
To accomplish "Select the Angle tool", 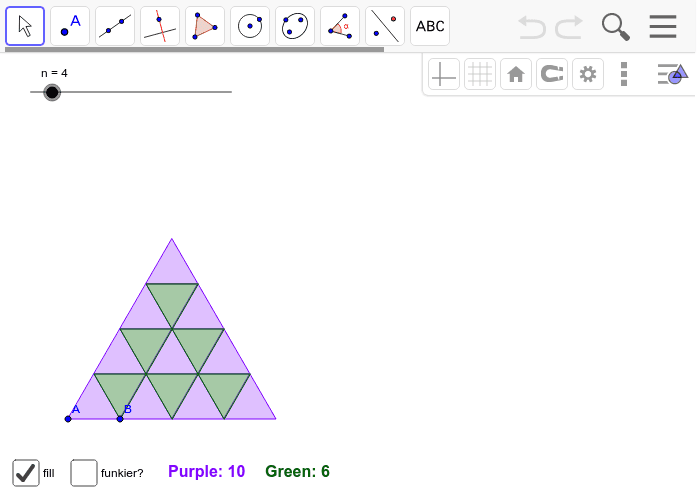I will tap(340, 26).
